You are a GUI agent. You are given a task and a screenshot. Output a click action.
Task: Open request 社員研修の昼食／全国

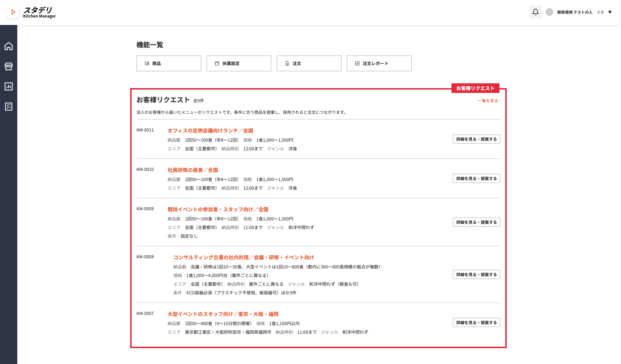(193, 170)
